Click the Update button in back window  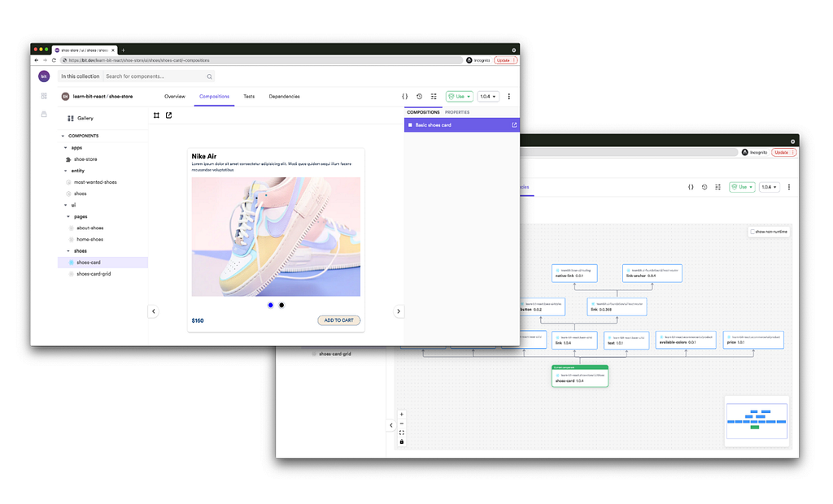pos(783,153)
